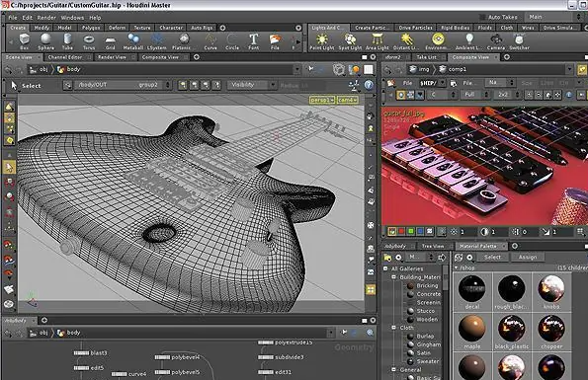
Task: Toggle the blast3 node flag
Action: pyautogui.click(x=81, y=353)
